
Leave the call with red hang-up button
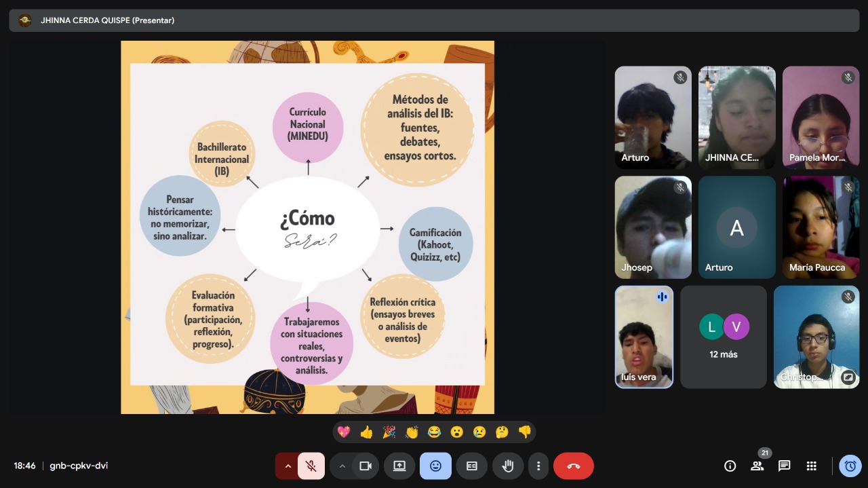tap(573, 466)
